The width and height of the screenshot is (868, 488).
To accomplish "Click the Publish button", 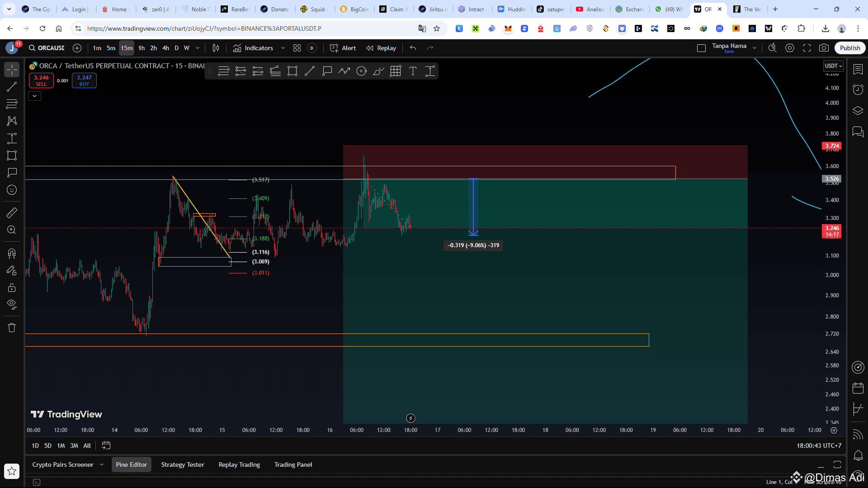I will (849, 48).
